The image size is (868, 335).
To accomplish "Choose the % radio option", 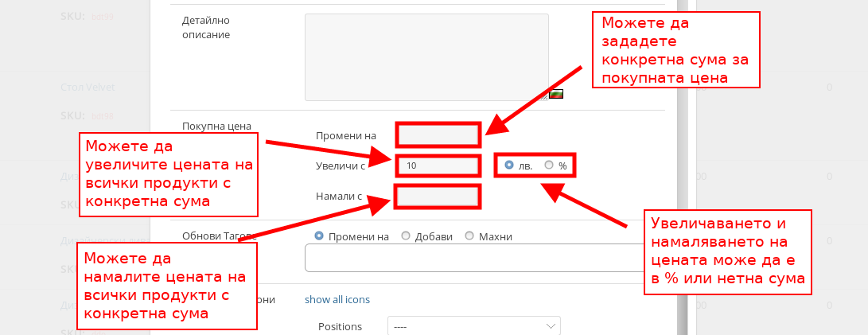I will pyautogui.click(x=549, y=166).
